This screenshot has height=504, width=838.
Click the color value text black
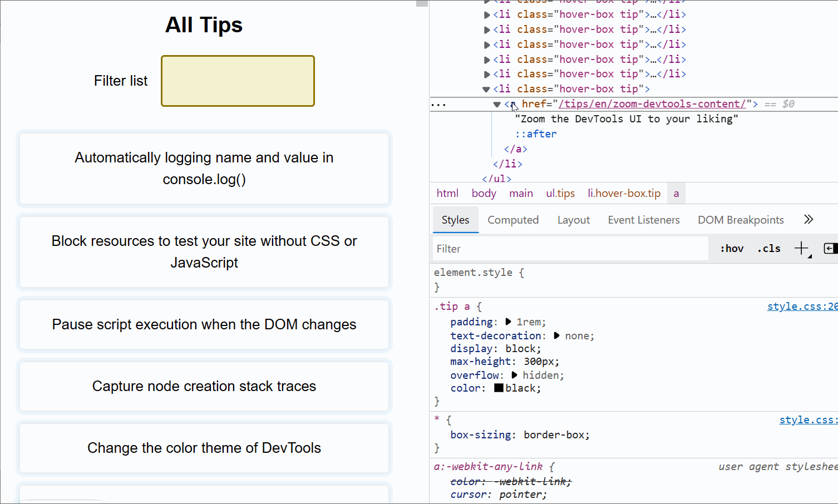coord(521,388)
